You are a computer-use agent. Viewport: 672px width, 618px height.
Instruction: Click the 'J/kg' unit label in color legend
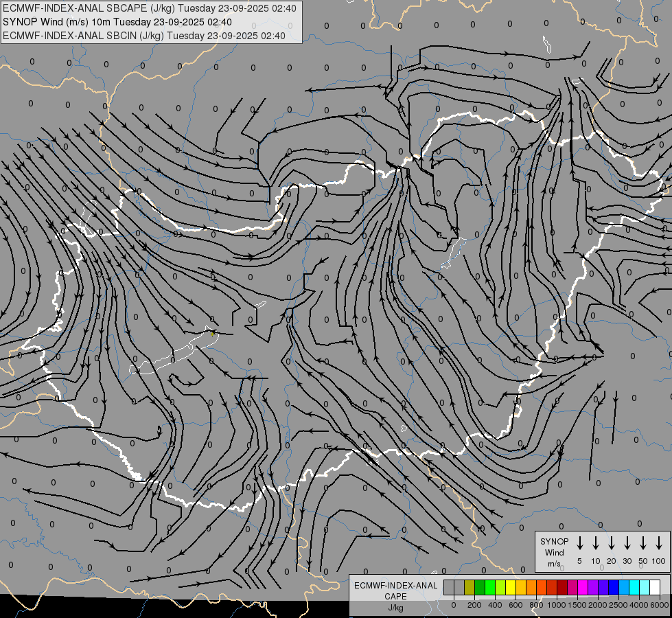(x=395, y=608)
